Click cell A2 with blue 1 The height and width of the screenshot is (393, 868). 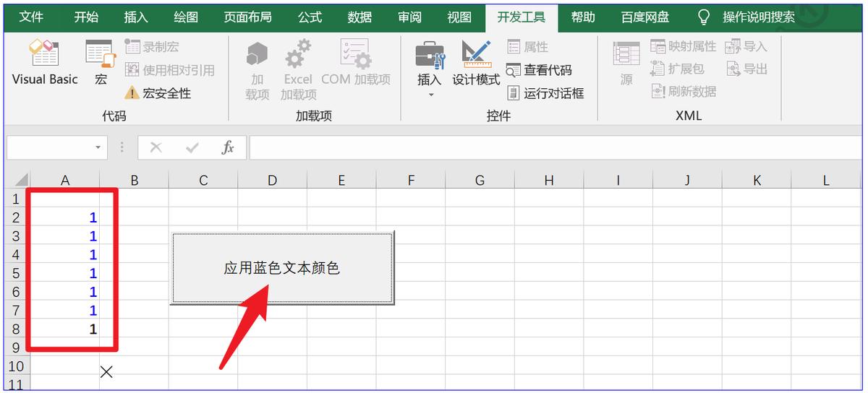tap(65, 217)
